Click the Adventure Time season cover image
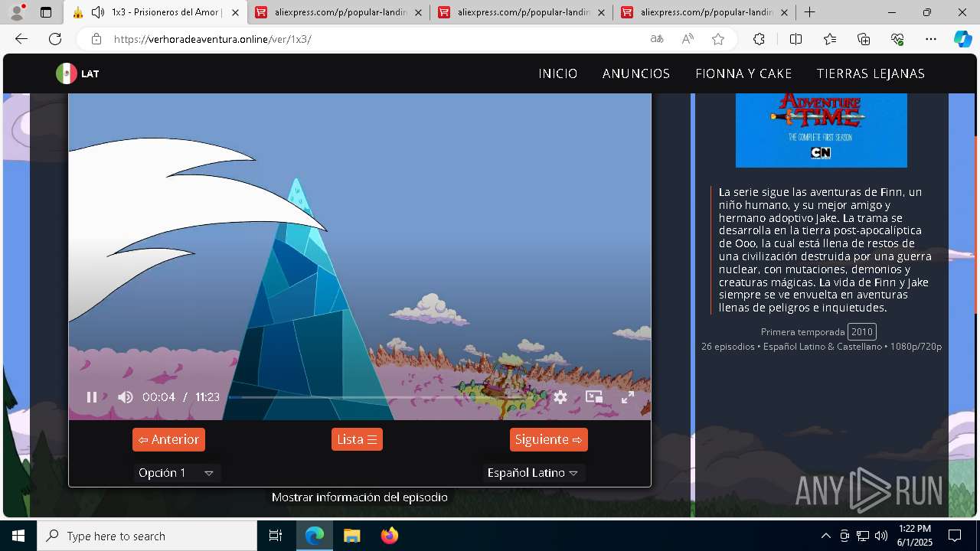 [822, 130]
